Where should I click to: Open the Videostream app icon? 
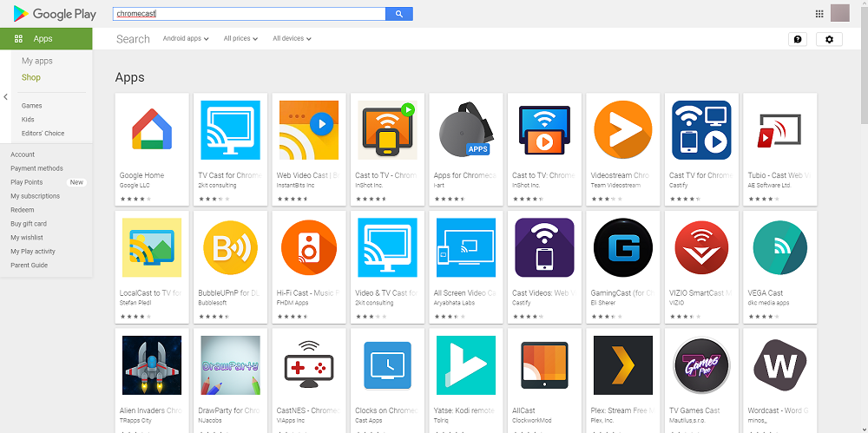622,130
